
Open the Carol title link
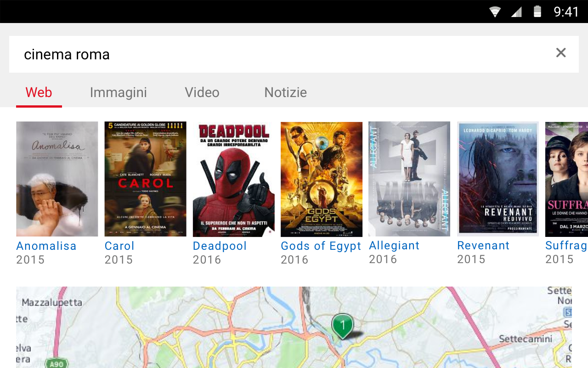(119, 246)
